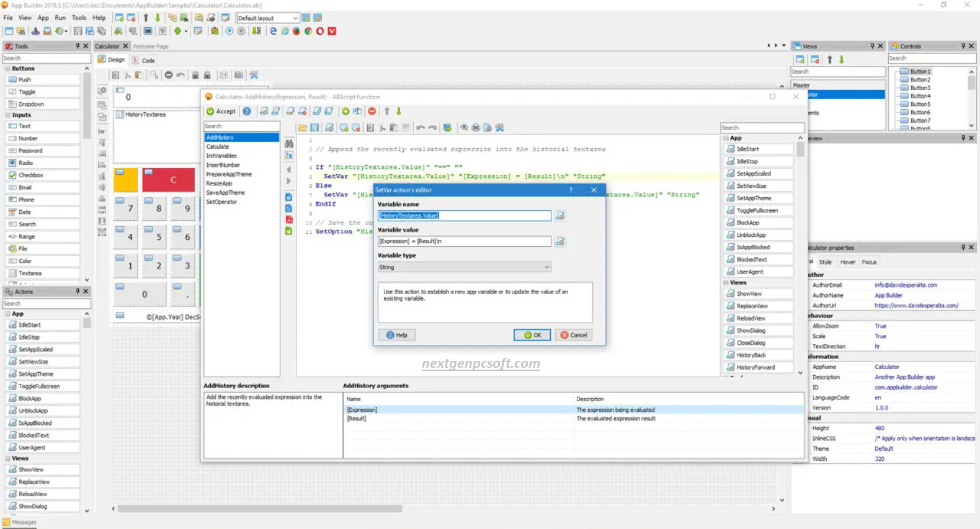Pin the Actions panel with pushpin icon
The height and width of the screenshot is (529, 980).
point(78,291)
